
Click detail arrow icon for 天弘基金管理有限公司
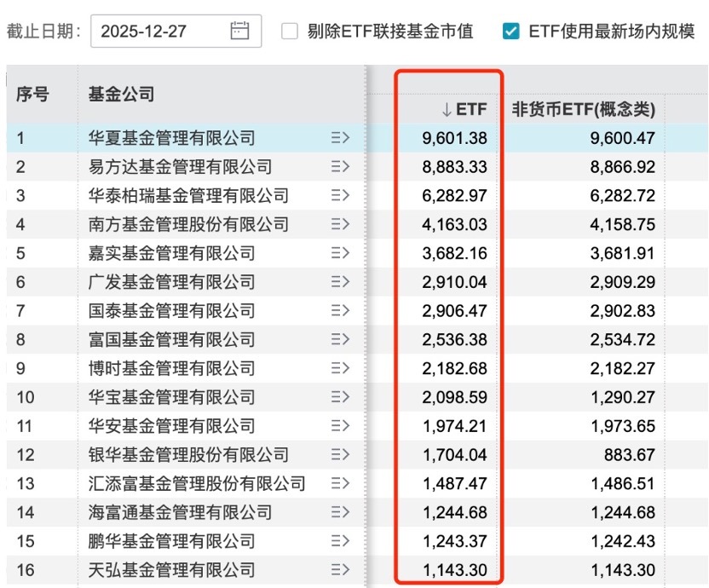click(x=340, y=569)
